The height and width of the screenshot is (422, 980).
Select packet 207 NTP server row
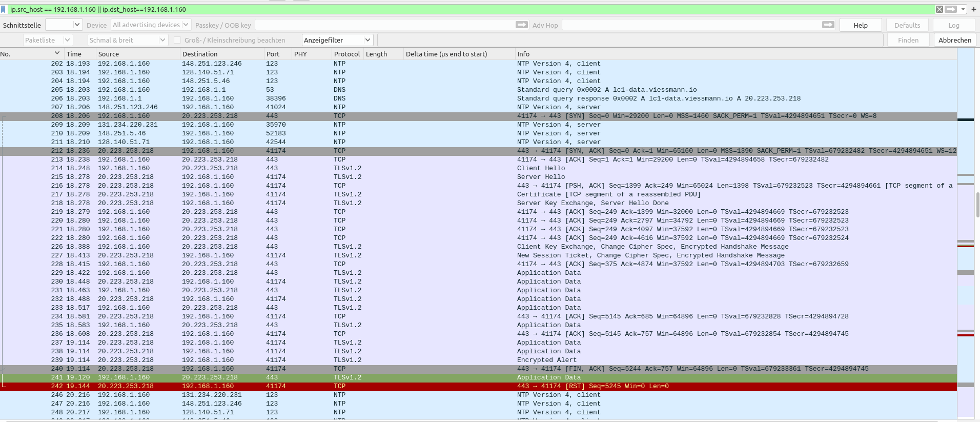pos(478,107)
